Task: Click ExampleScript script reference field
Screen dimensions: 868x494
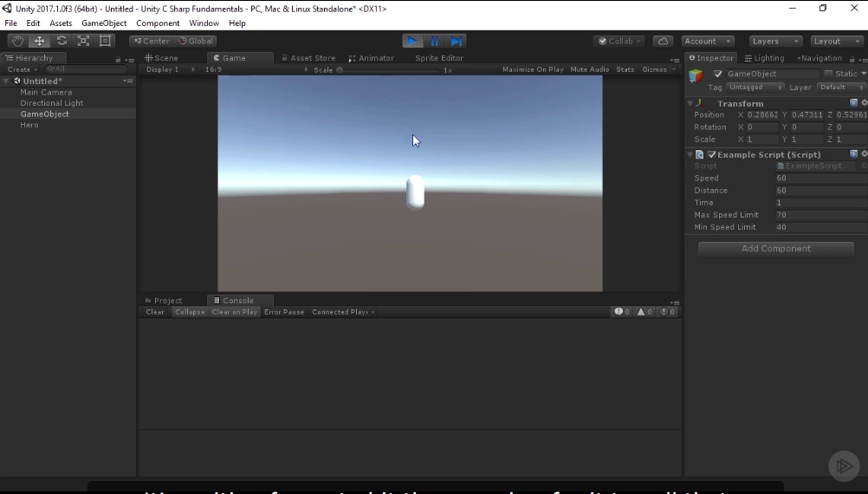Action: pos(817,166)
